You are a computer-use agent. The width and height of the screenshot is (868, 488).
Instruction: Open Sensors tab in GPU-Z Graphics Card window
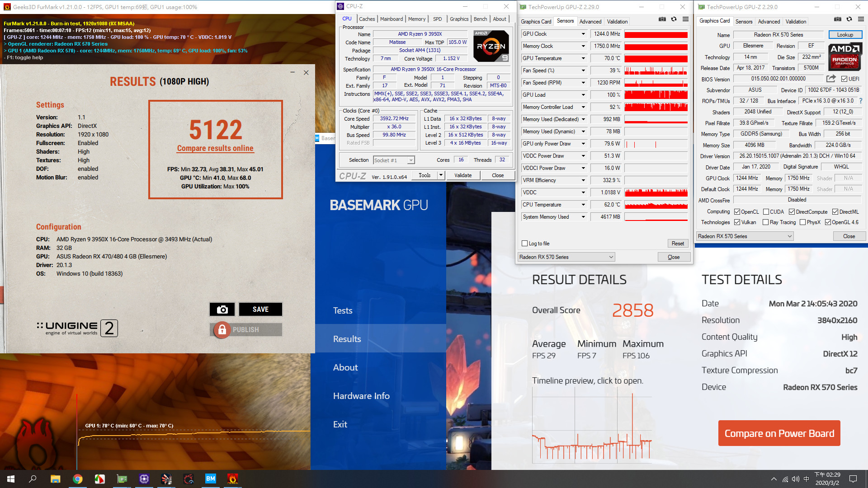(x=744, y=22)
